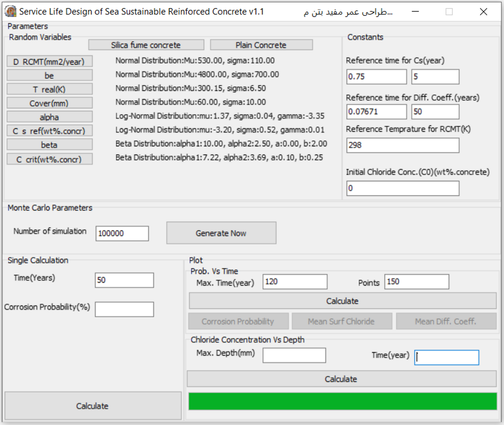Click the Max. Depth(mm) input field
The image size is (504, 425).
[294, 355]
